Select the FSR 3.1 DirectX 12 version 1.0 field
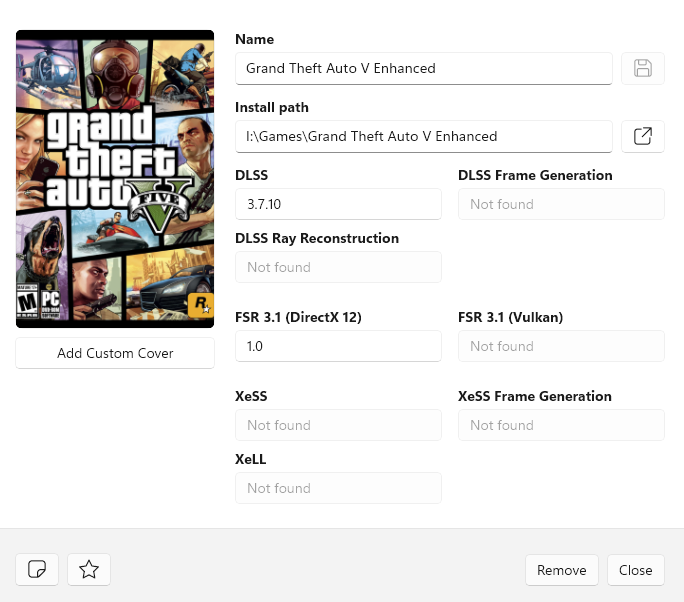Screen dimensions: 684x602 point(339,346)
